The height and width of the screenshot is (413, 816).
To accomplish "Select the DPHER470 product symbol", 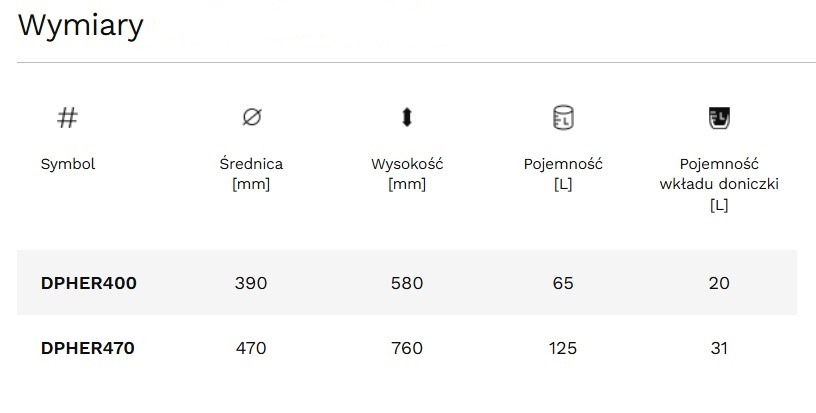I will (x=87, y=348).
